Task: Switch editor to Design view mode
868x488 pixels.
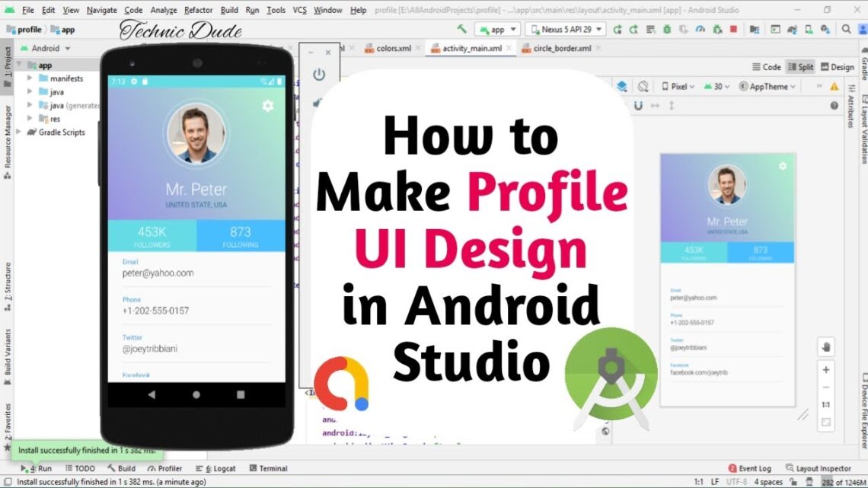Action: point(837,67)
